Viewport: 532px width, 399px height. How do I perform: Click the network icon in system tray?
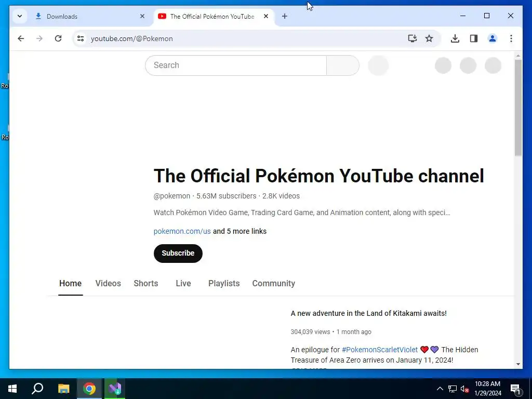(453, 389)
